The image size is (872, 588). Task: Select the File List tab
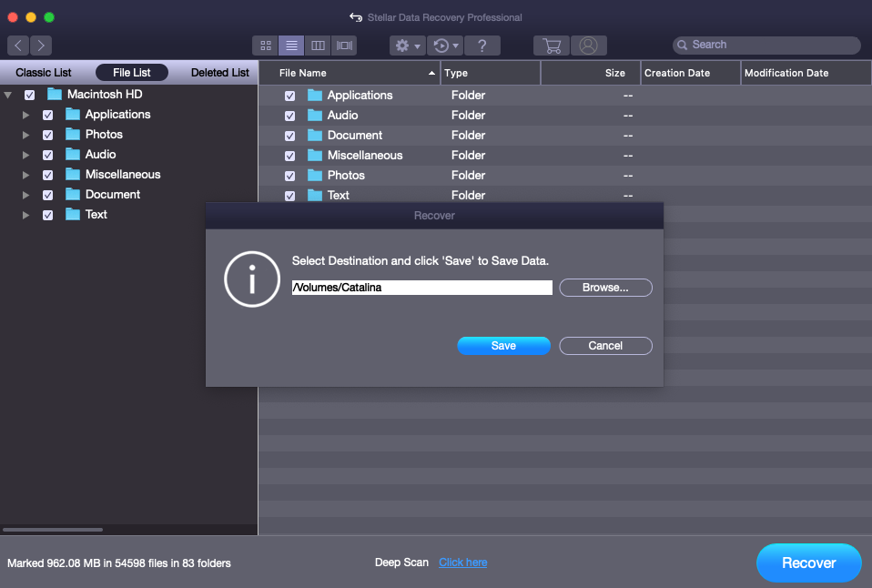coord(132,72)
